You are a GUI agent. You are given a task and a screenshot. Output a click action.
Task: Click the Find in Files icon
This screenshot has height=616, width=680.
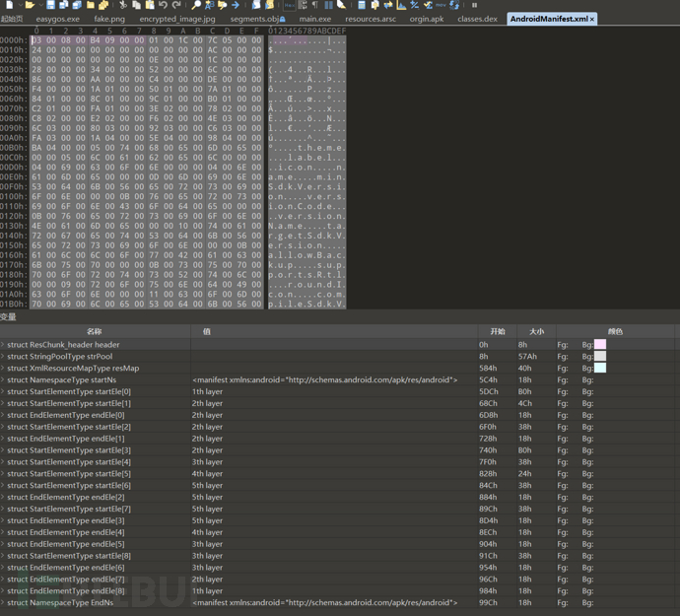[222, 5]
